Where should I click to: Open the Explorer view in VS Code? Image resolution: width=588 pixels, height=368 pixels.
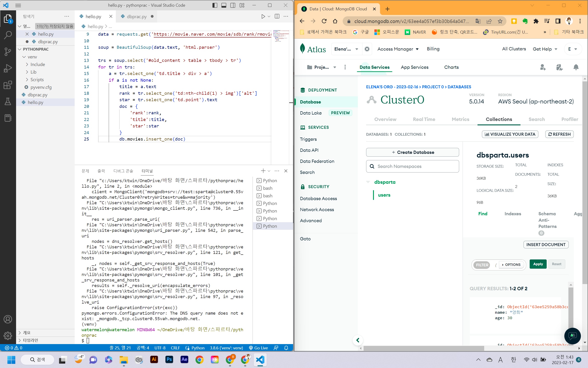[x=8, y=19]
